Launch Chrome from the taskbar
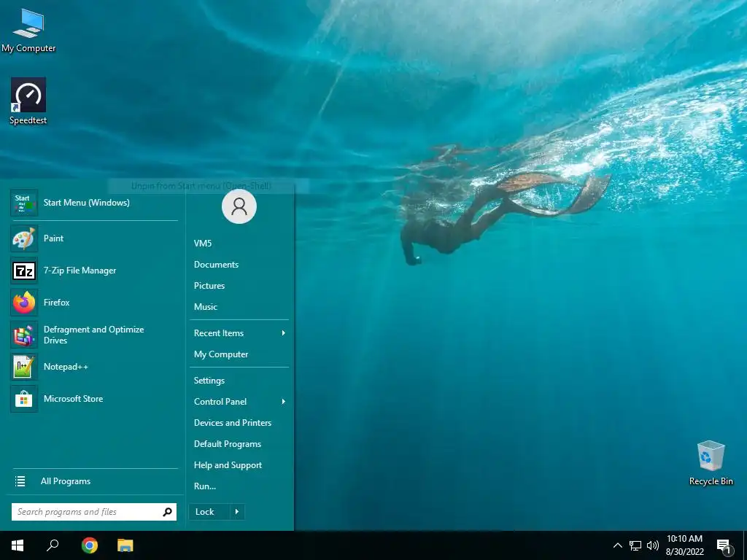 [x=90, y=545]
